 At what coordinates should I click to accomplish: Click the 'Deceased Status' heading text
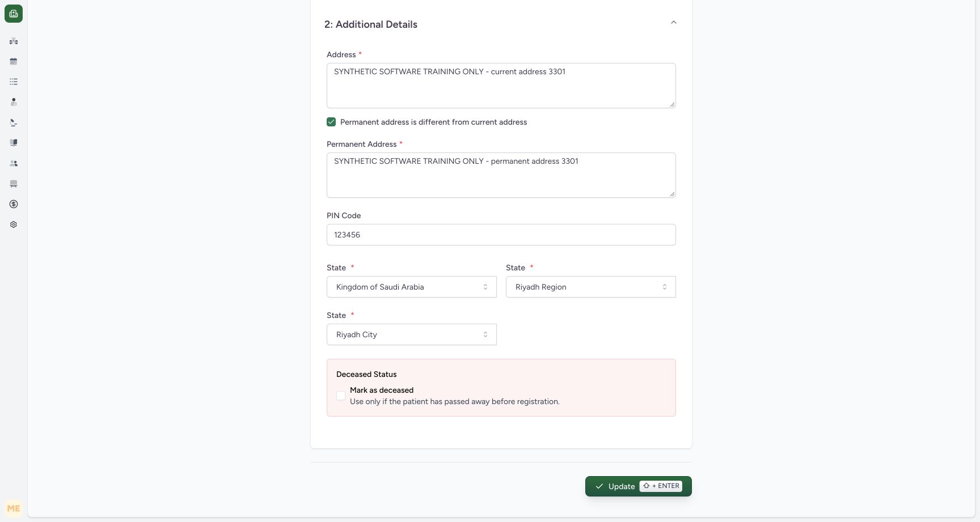click(366, 374)
